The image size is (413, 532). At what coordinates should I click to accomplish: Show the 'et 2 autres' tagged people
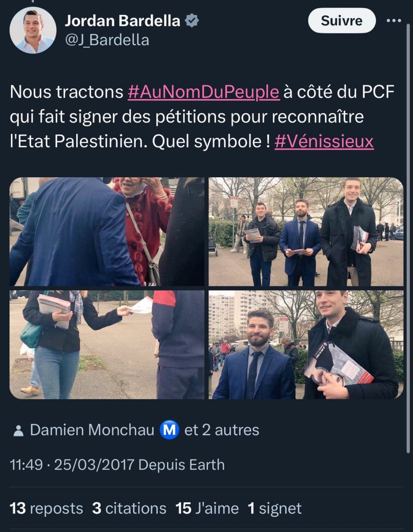point(221,430)
